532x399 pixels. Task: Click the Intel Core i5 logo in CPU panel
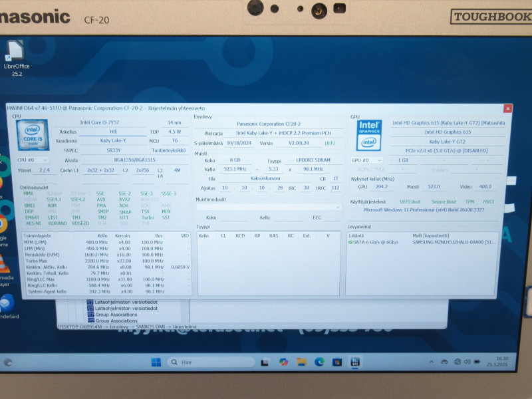(x=33, y=135)
